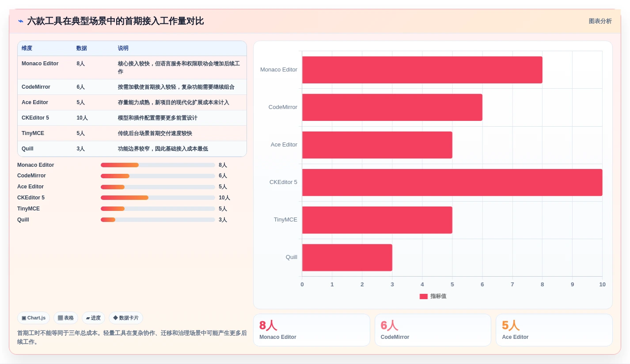
Task: Select the 进度 tag chip
Action: point(93,318)
